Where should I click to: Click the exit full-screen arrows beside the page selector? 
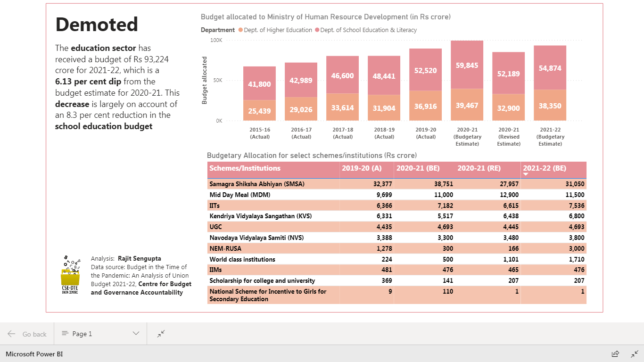161,334
